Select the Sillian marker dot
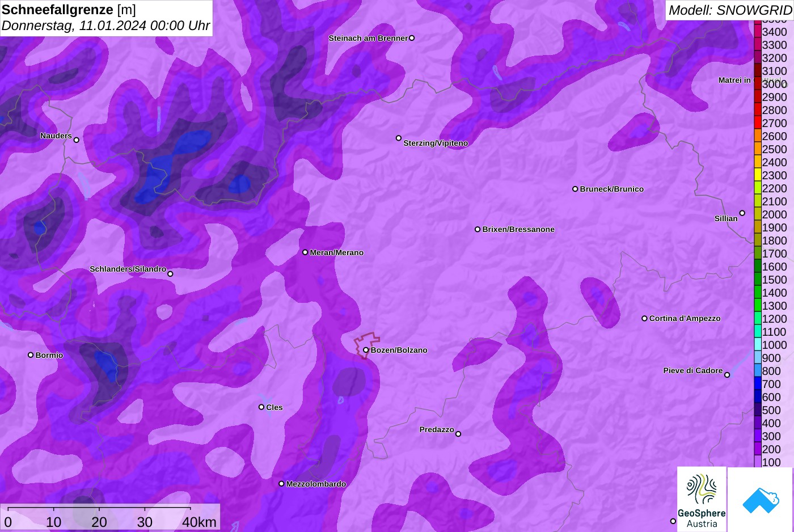 tap(742, 213)
